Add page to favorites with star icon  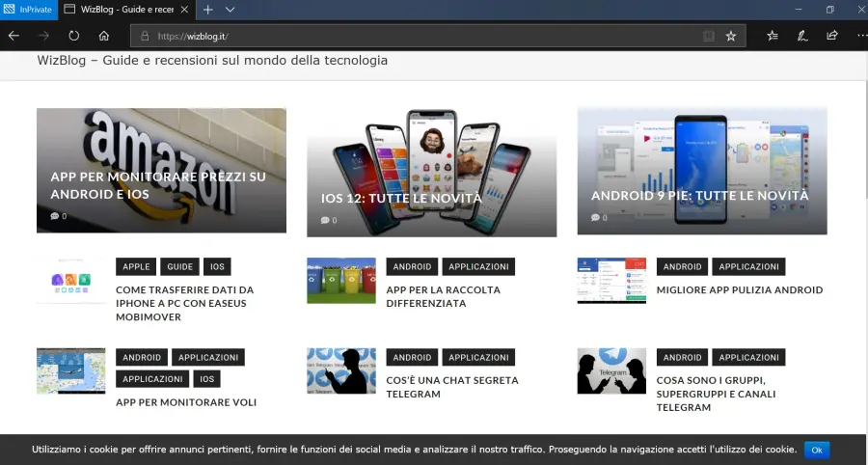731,36
